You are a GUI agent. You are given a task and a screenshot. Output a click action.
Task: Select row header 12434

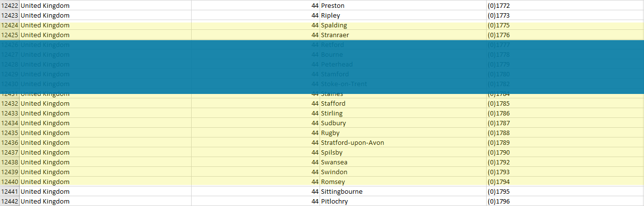(x=10, y=123)
